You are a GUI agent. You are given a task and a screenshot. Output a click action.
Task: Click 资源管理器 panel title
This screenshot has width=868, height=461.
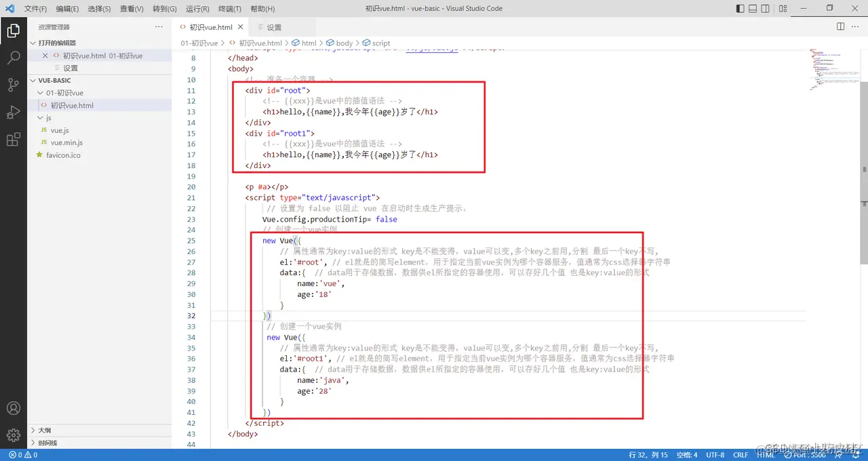54,27
